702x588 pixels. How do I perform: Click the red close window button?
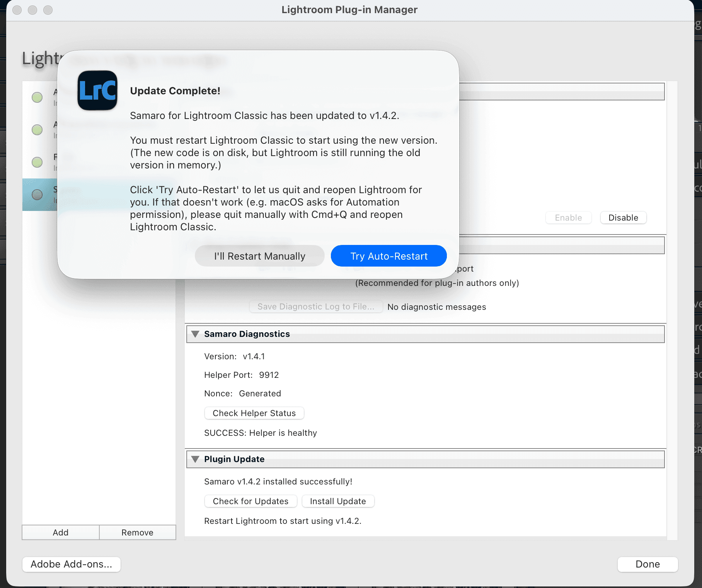point(17,10)
